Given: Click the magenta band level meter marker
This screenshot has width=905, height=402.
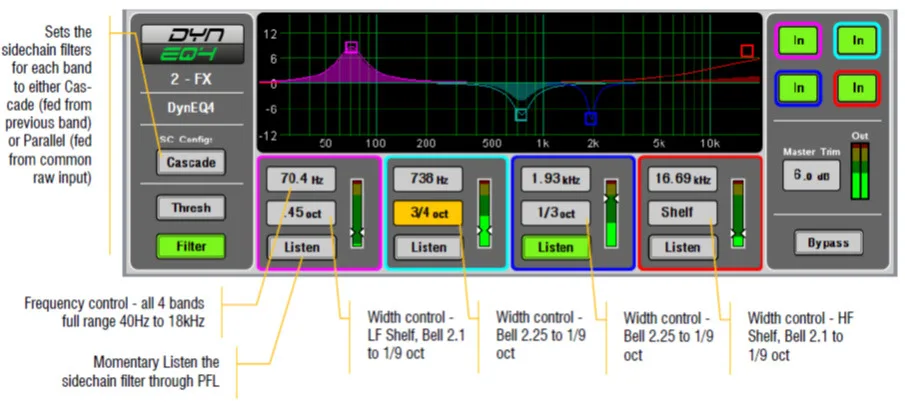Looking at the screenshot, I should pyautogui.click(x=358, y=231).
